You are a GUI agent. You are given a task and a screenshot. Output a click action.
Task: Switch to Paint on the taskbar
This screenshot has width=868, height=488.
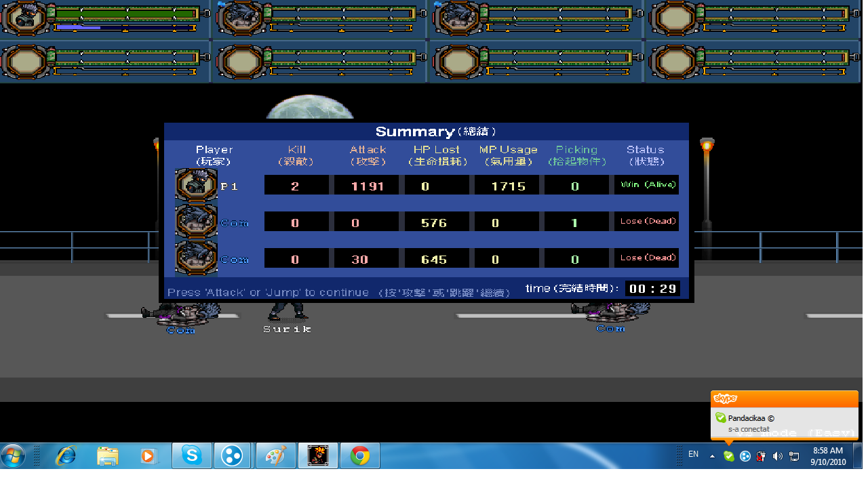(x=275, y=455)
